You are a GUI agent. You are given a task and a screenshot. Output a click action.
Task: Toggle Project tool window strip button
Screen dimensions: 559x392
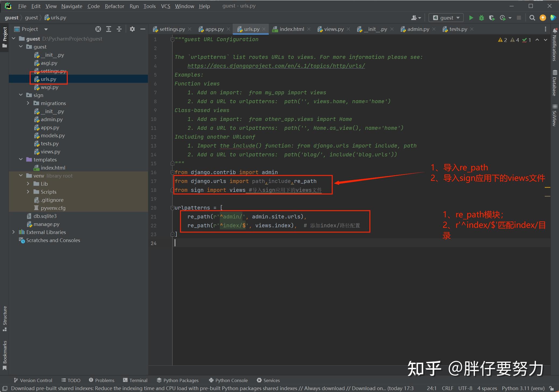point(5,37)
